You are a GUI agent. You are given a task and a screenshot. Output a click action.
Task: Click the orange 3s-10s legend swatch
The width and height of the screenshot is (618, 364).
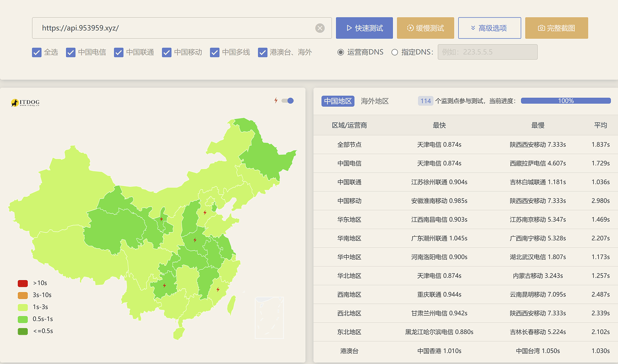[x=23, y=295]
